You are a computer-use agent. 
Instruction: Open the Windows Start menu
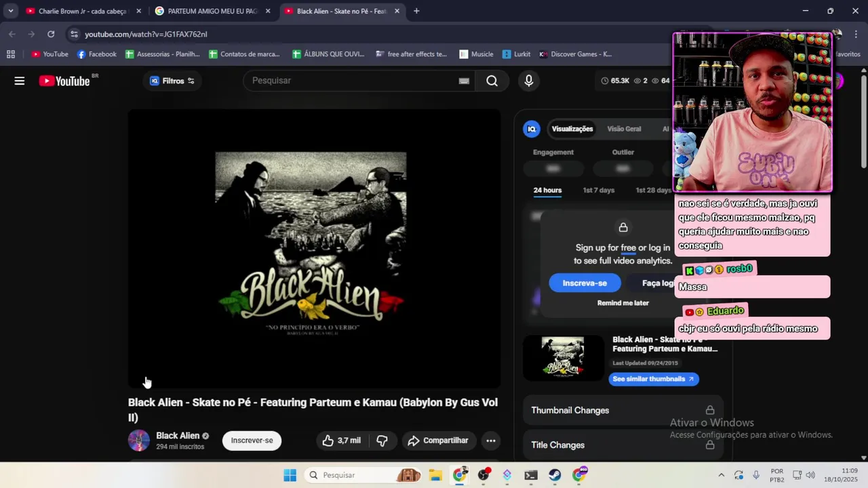(290, 475)
